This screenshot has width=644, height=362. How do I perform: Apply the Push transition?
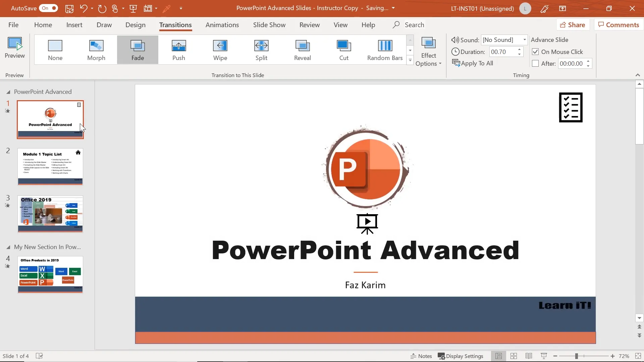click(179, 50)
